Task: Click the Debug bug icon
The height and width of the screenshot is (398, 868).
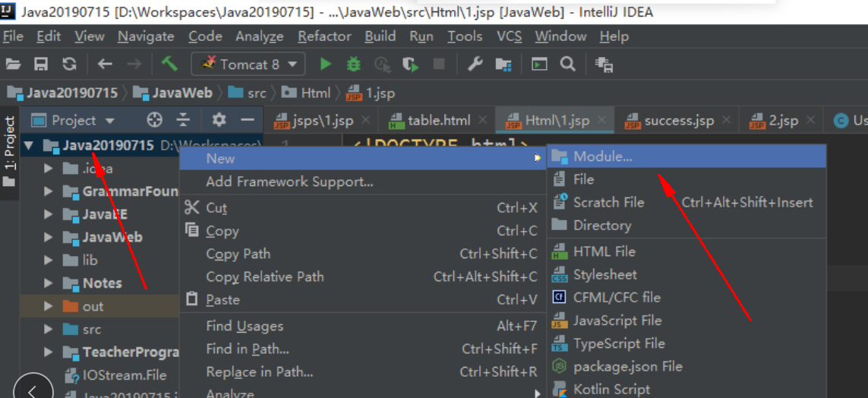Action: click(353, 65)
